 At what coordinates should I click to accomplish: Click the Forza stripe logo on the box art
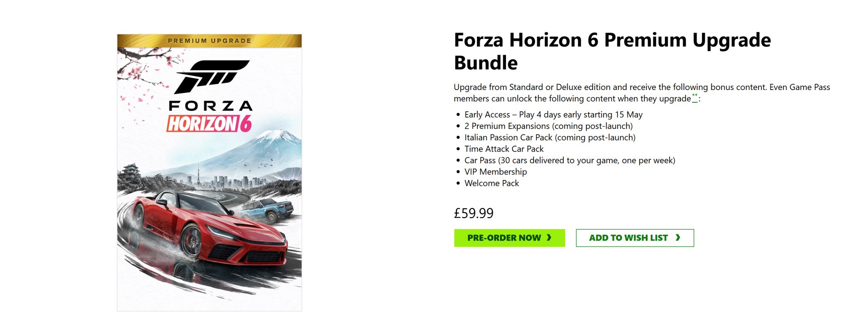(x=211, y=76)
